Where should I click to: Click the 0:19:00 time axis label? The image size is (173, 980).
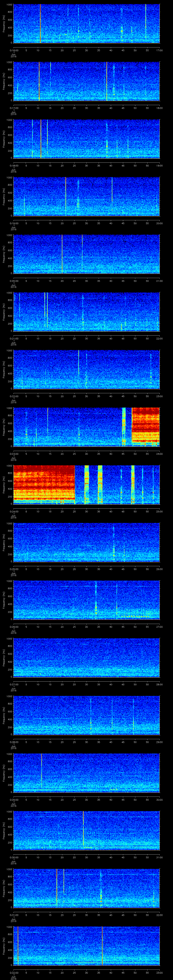click(14, 223)
